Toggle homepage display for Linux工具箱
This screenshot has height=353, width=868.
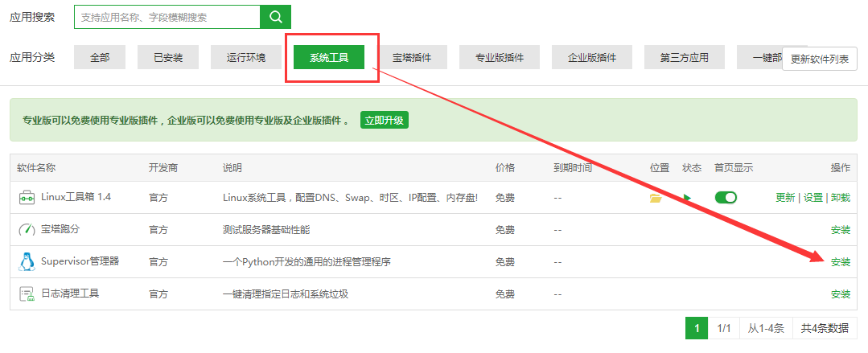pos(726,198)
